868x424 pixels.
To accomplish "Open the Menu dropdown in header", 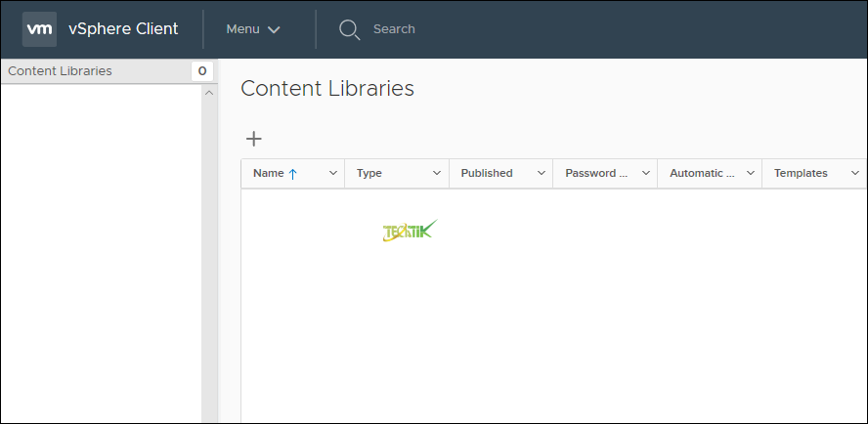I will [x=253, y=29].
